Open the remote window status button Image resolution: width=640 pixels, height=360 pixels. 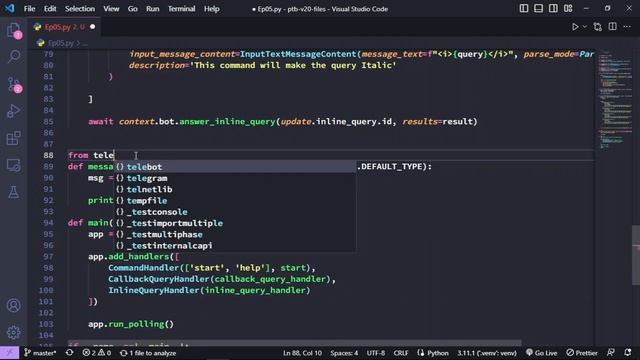pyautogui.click(x=9, y=353)
